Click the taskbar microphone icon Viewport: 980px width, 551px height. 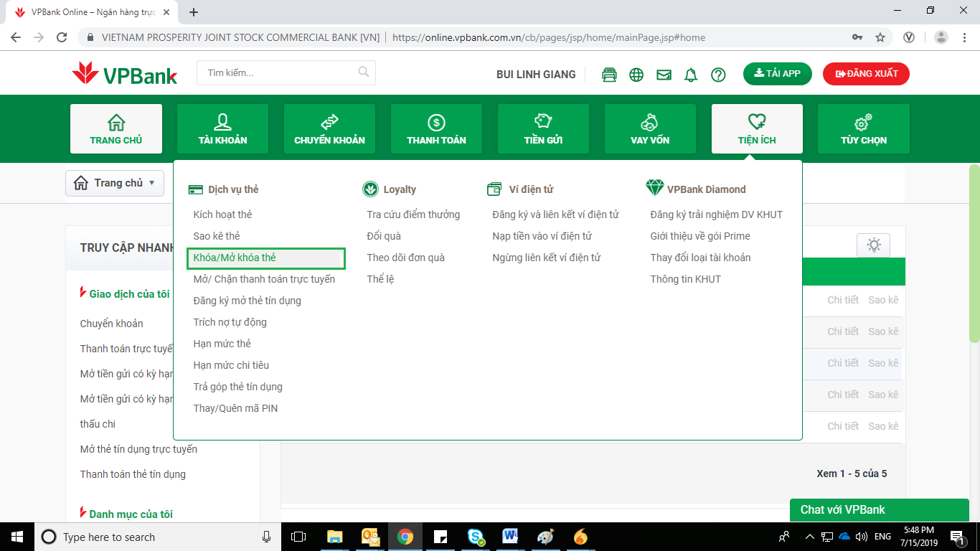(x=267, y=537)
